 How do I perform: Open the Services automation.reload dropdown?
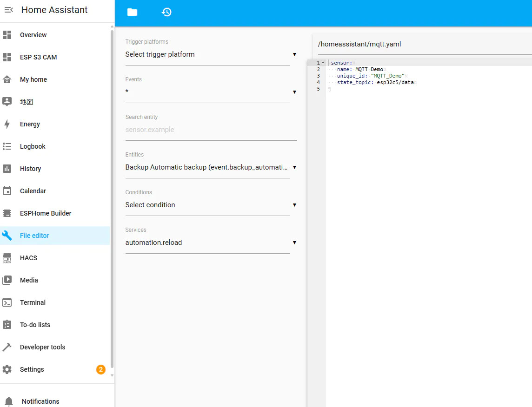point(211,243)
